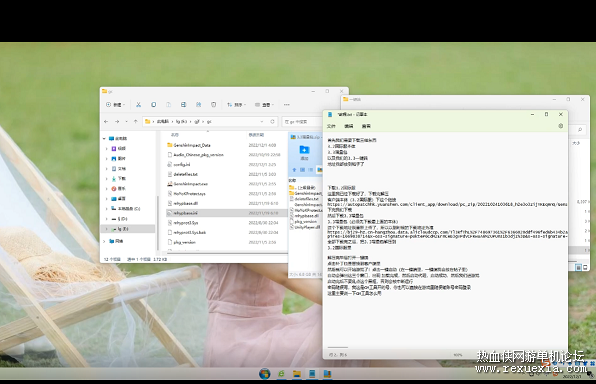Collapse the This PC tree node

tap(105, 138)
